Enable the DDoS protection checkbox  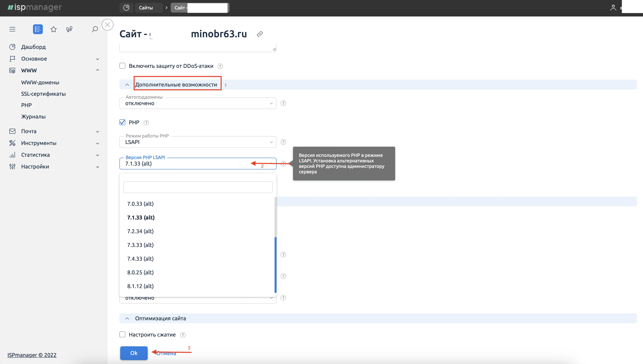[123, 66]
